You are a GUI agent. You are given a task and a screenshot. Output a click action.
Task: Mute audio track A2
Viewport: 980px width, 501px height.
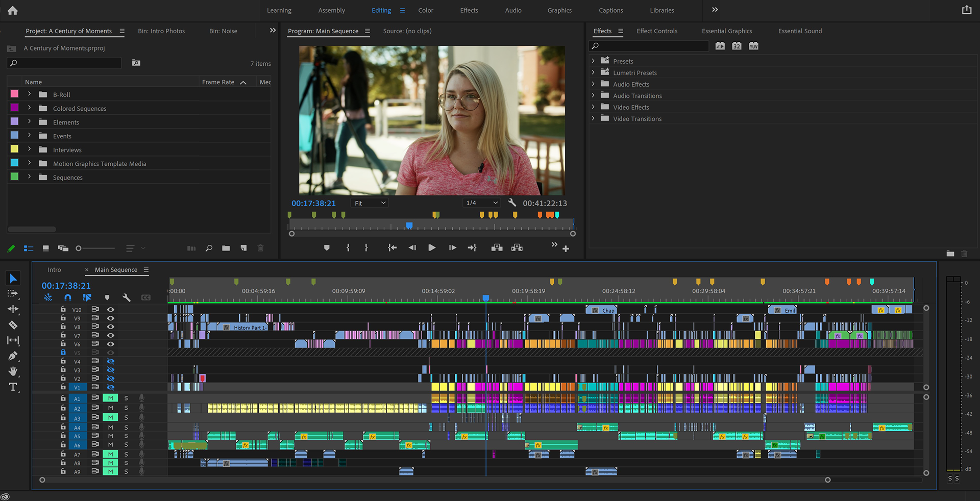click(110, 408)
